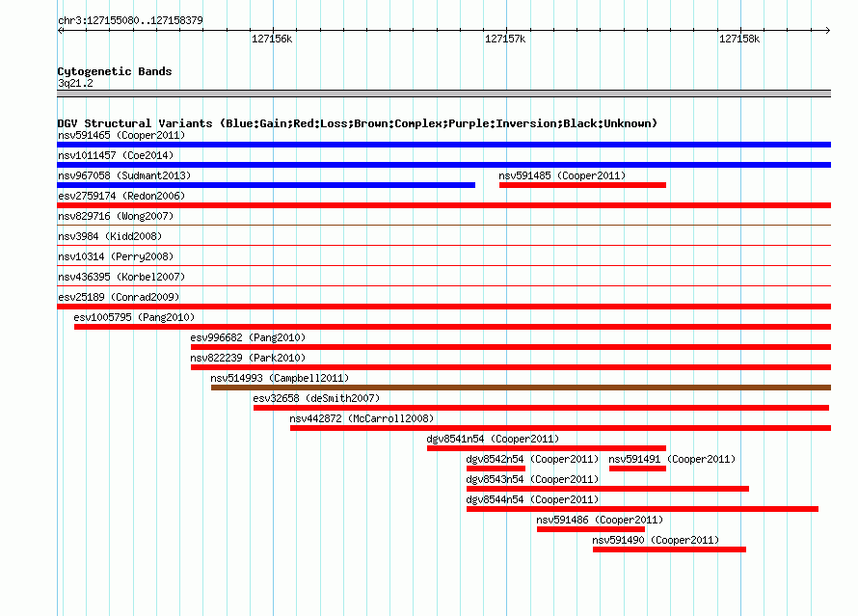
Task: Click the ruler's right arrowhead
Action: click(x=828, y=30)
